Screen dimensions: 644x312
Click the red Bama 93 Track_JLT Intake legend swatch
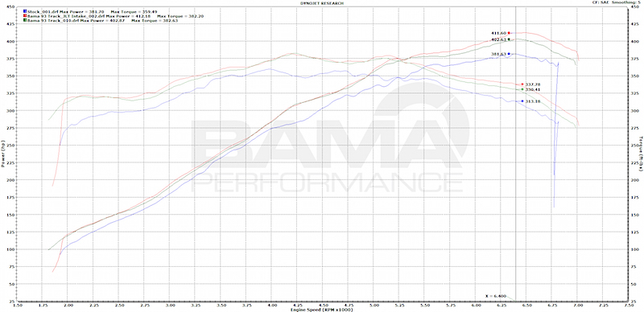25,16
